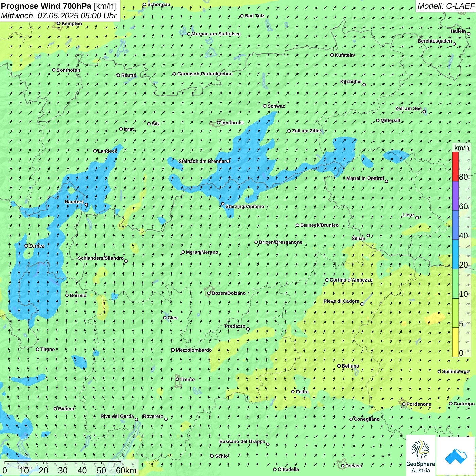This screenshot has height=476, width=476.
Task: Click the 'Hallein' label
Action: pyautogui.click(x=458, y=31)
